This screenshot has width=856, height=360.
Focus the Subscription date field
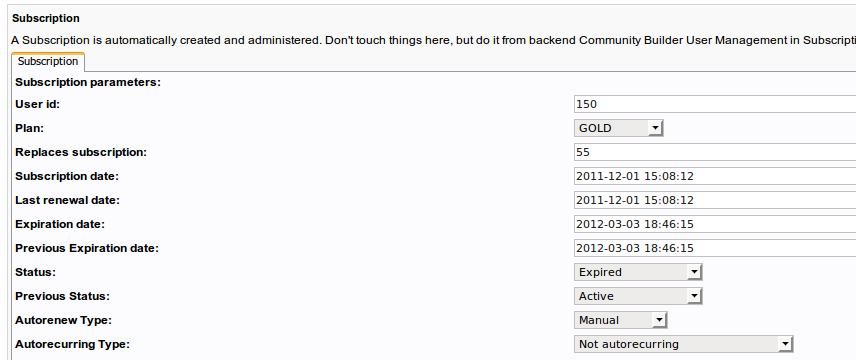click(x=715, y=176)
